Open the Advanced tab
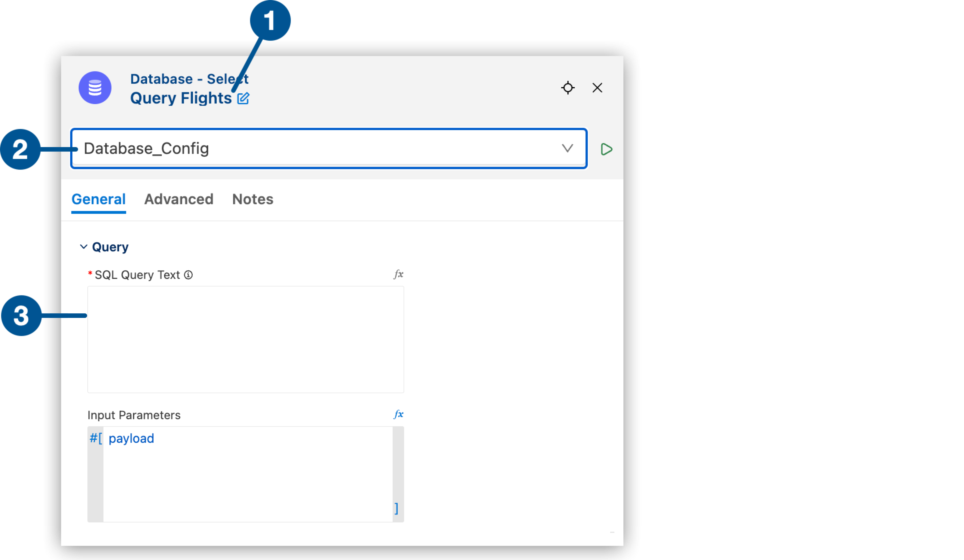The width and height of the screenshot is (964, 560). click(x=179, y=199)
